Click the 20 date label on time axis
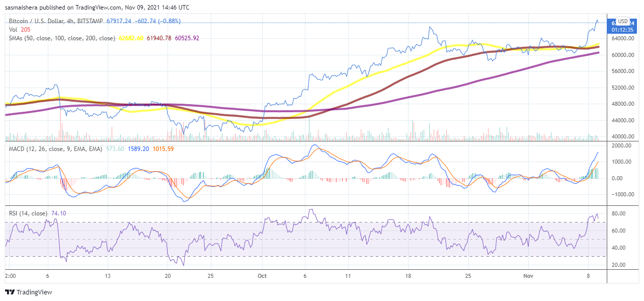 coord(168,276)
